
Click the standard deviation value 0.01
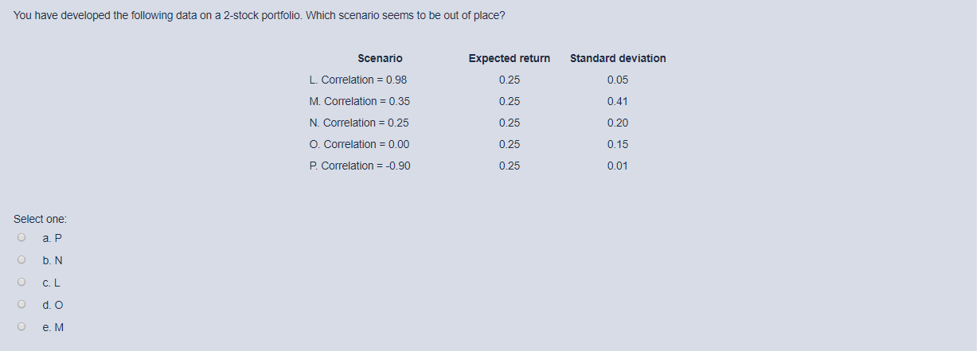(617, 166)
